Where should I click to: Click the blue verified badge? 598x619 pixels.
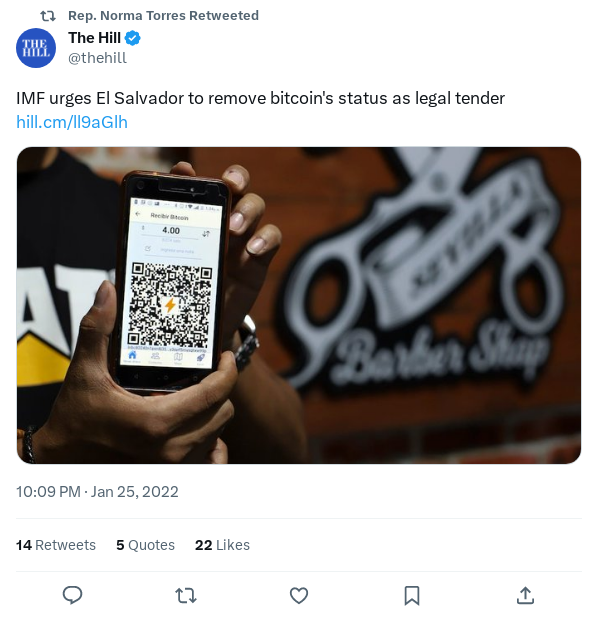[133, 38]
